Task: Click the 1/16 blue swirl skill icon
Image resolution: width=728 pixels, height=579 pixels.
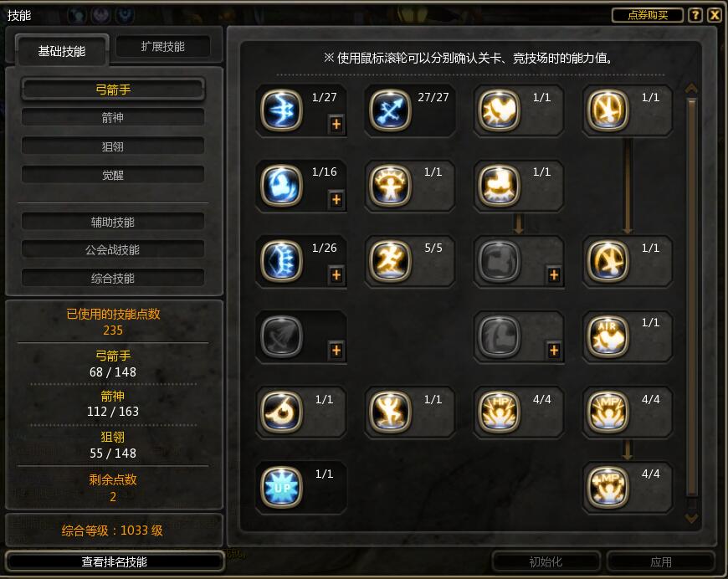Action: coord(281,185)
